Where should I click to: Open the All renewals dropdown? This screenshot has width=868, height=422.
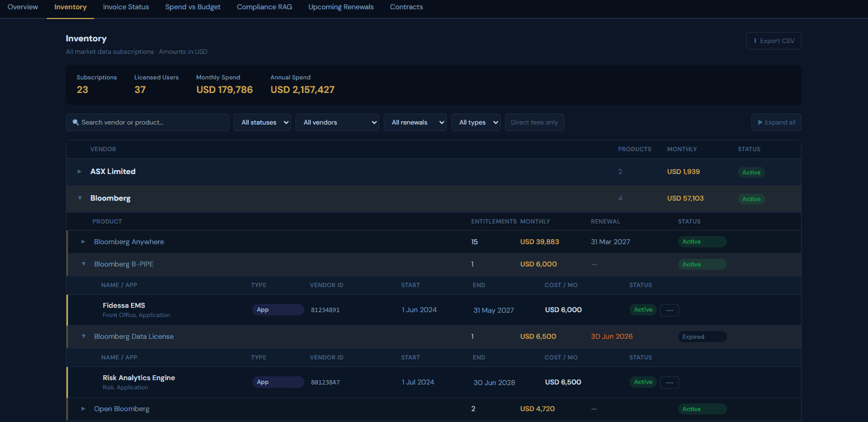coord(415,122)
